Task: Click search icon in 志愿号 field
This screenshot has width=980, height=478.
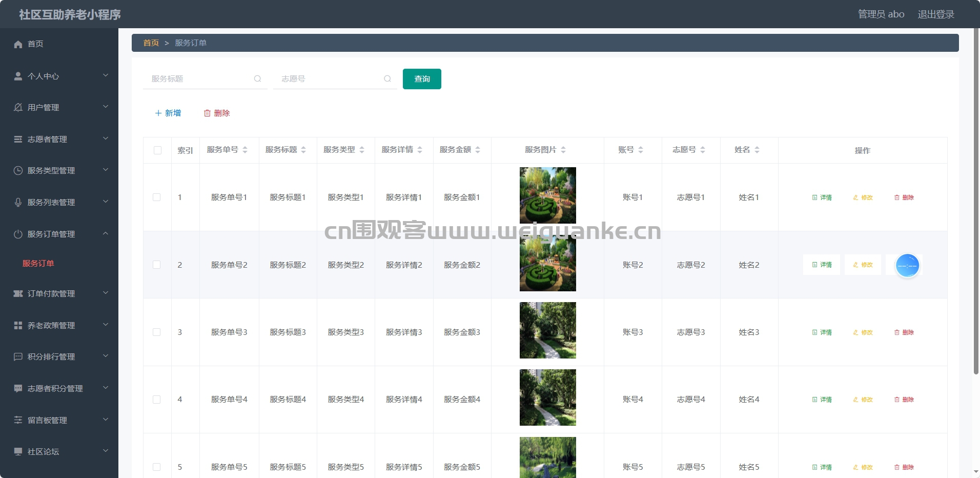Action: click(x=387, y=78)
